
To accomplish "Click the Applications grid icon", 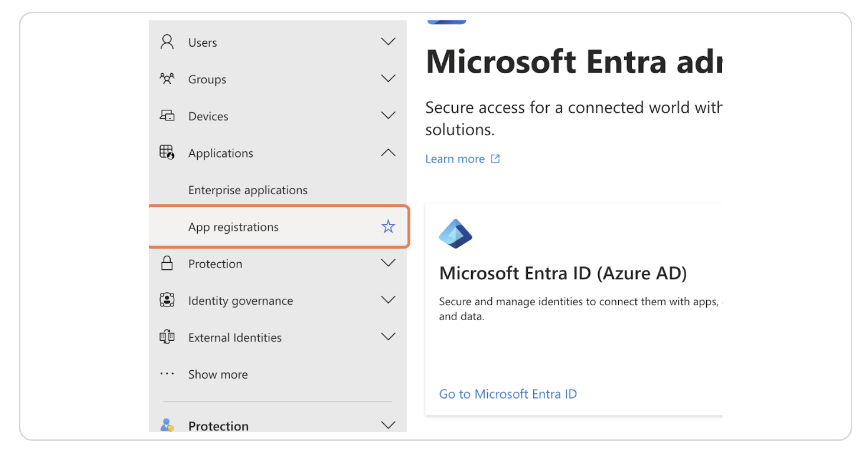I will [167, 152].
